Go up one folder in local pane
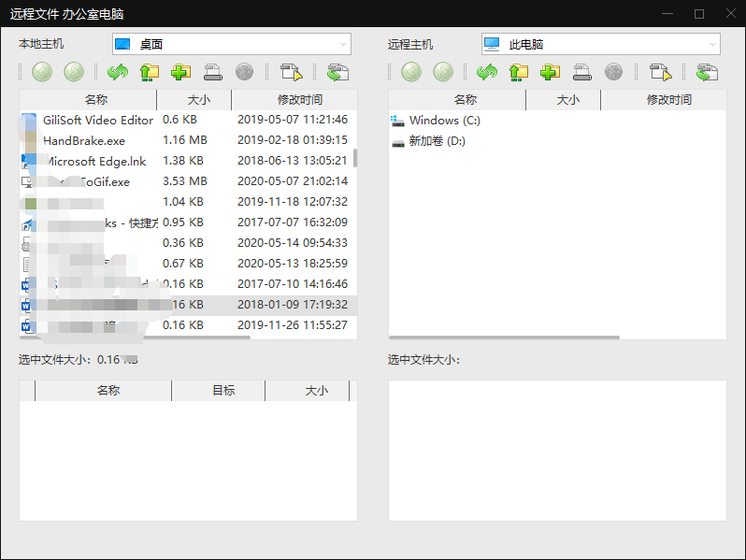746x560 pixels. coord(150,72)
